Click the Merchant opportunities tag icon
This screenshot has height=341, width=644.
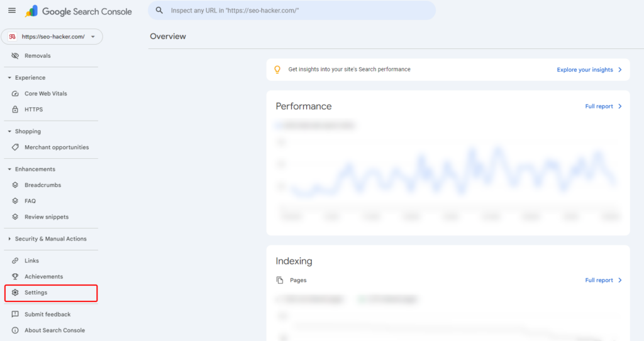coord(15,148)
